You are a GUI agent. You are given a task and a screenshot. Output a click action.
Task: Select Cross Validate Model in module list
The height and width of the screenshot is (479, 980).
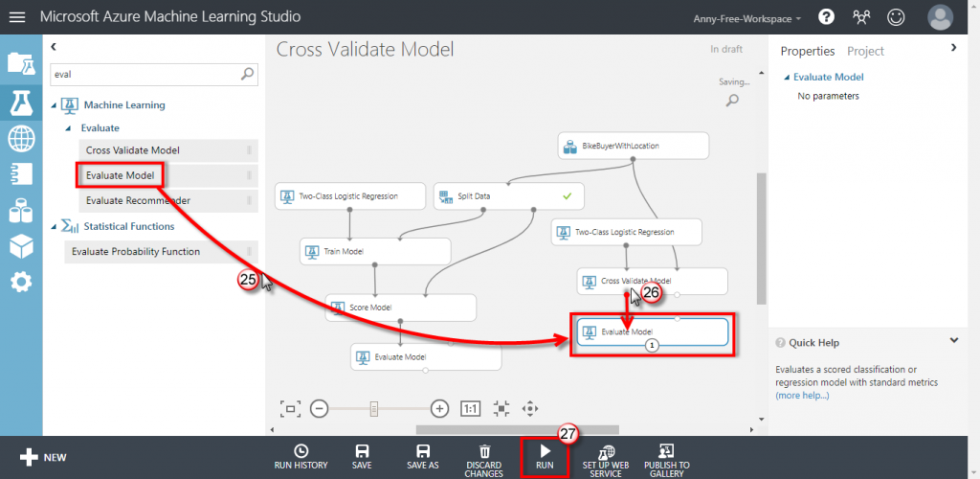pos(168,150)
